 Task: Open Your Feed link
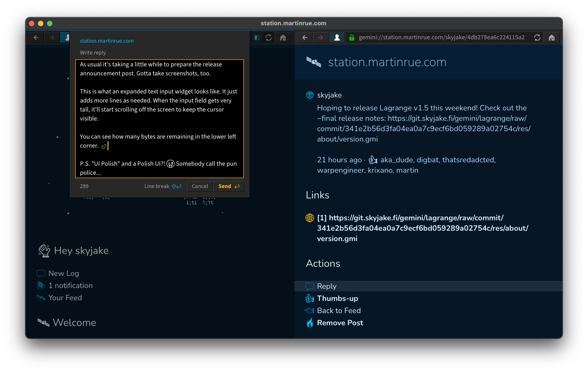(x=65, y=298)
